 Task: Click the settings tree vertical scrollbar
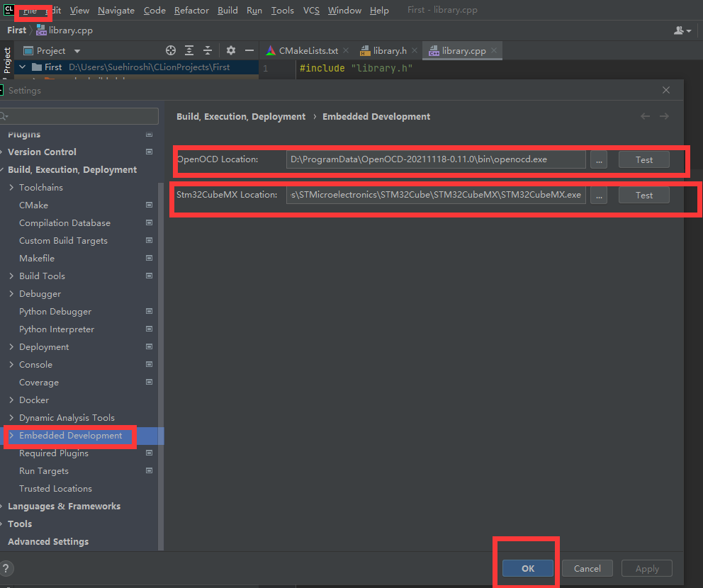pos(161,366)
